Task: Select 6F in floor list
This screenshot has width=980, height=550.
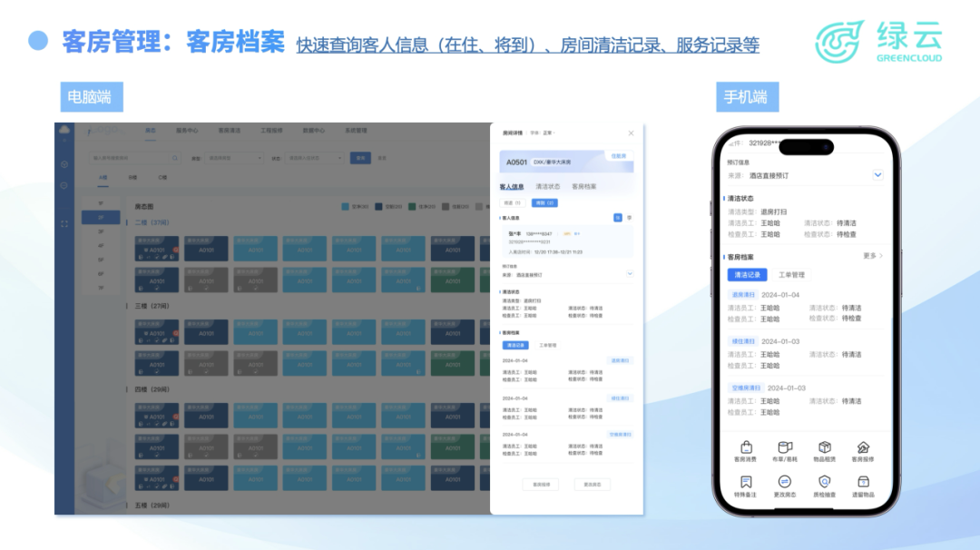Action: point(101,274)
